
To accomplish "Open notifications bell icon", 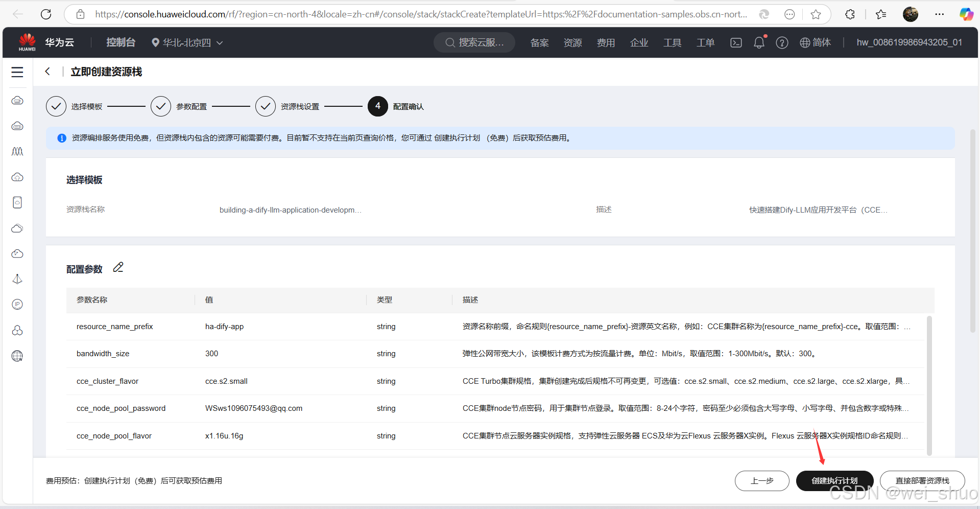I will [x=759, y=42].
